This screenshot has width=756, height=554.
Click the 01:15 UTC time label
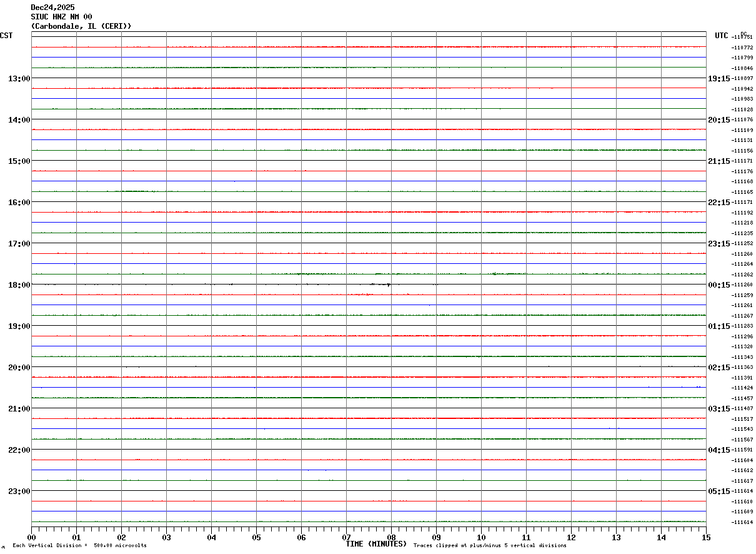[719, 326]
